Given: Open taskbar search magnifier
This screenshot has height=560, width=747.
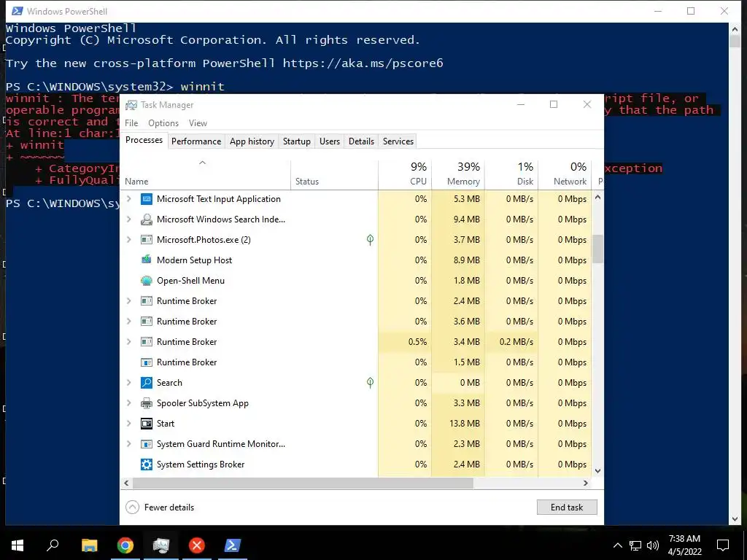Looking at the screenshot, I should [53, 545].
